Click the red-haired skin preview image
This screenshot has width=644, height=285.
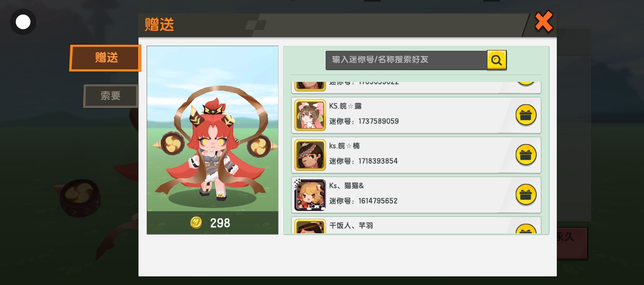point(213,129)
